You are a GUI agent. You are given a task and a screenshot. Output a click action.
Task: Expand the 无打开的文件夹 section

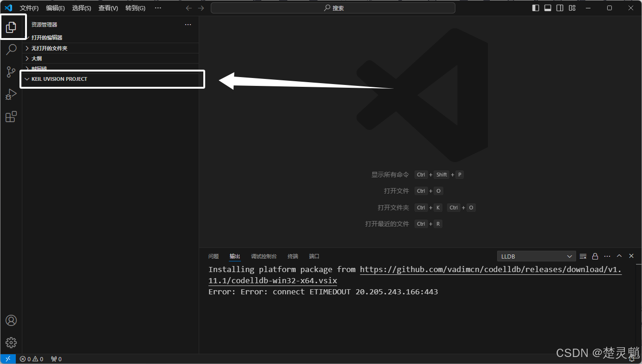tap(110, 48)
